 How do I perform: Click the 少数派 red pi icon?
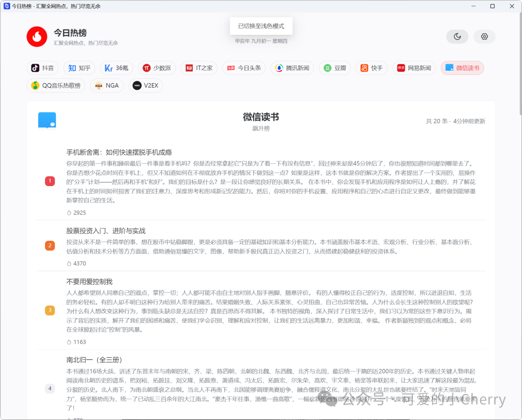[x=147, y=68]
